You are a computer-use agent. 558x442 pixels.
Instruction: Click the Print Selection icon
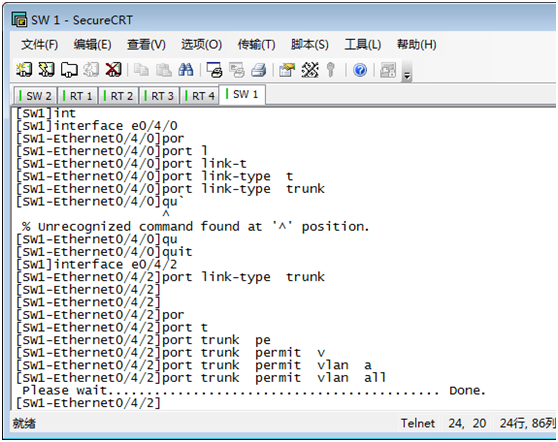point(237,70)
